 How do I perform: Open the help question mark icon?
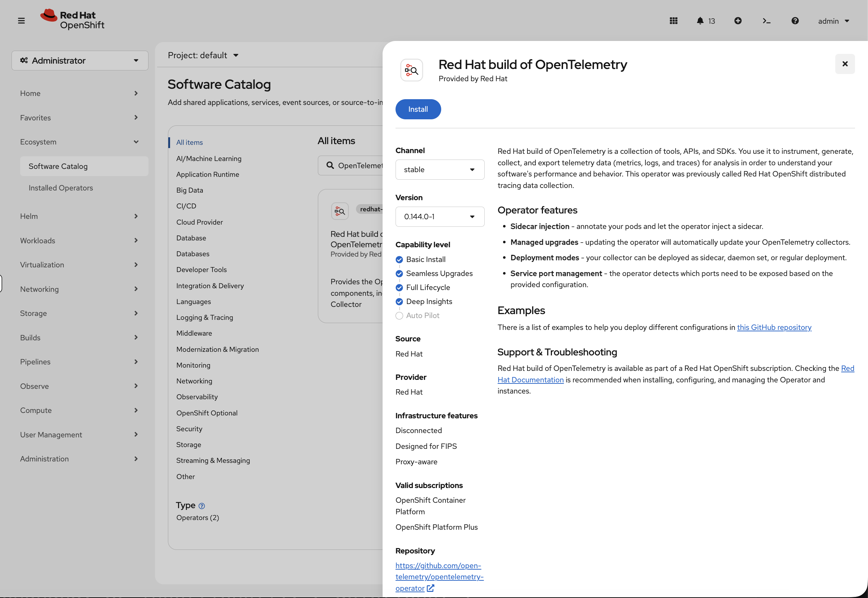pyautogui.click(x=795, y=20)
